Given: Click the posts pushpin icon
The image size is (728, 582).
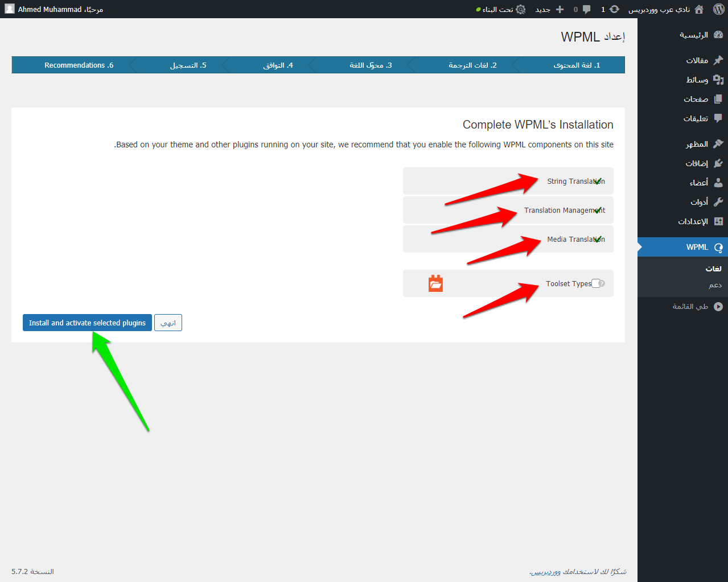Looking at the screenshot, I should pos(718,60).
